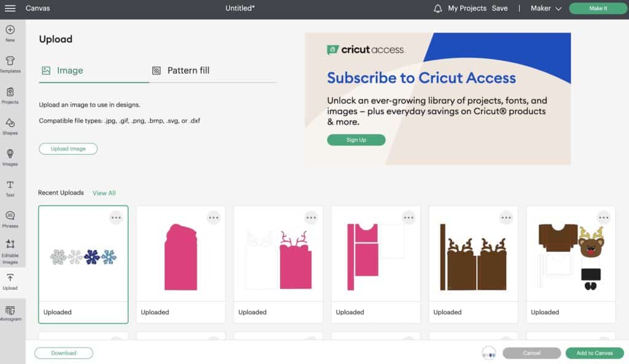Open the Monogram tool
This screenshot has height=364, width=629.
[x=10, y=313]
